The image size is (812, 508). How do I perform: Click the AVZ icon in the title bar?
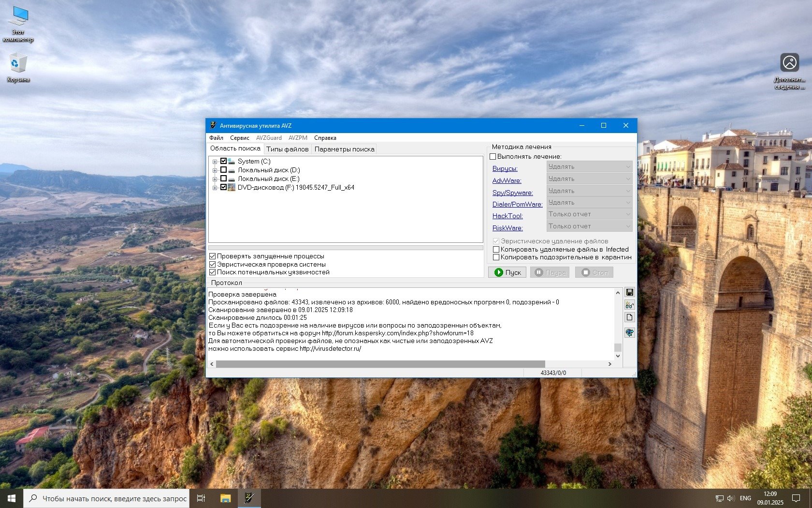213,125
